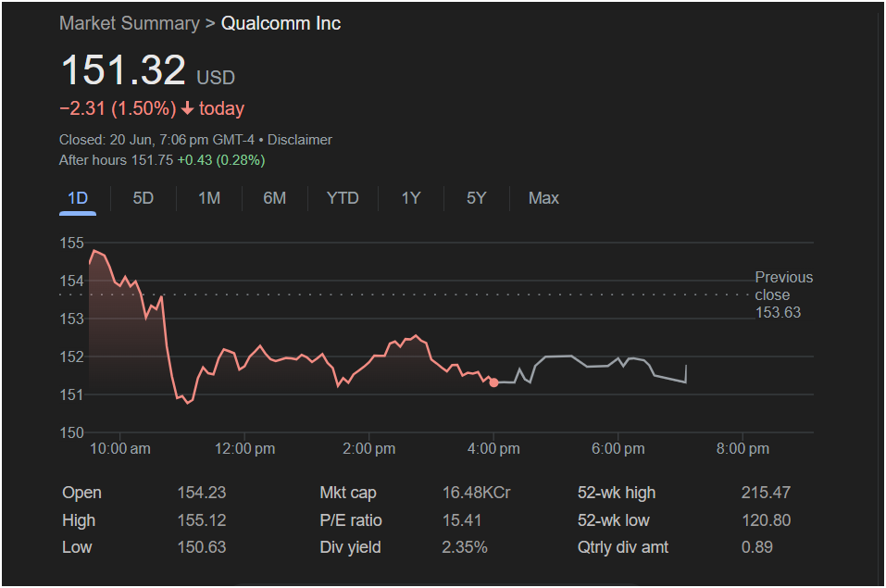Screen dimensions: 886x588
Task: Select the 1D time range tab
Action: point(78,198)
